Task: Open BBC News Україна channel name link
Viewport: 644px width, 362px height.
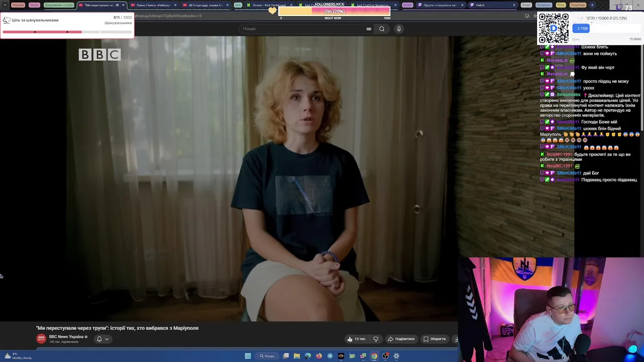Action: pos(66,337)
